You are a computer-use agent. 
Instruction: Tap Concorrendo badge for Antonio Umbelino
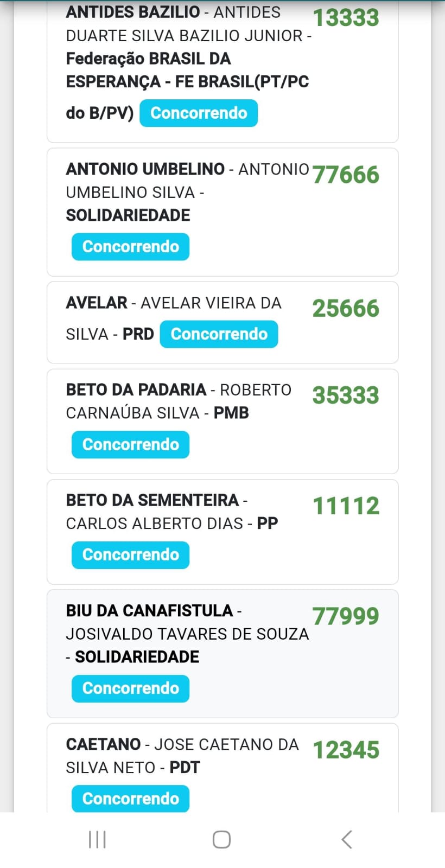(130, 247)
